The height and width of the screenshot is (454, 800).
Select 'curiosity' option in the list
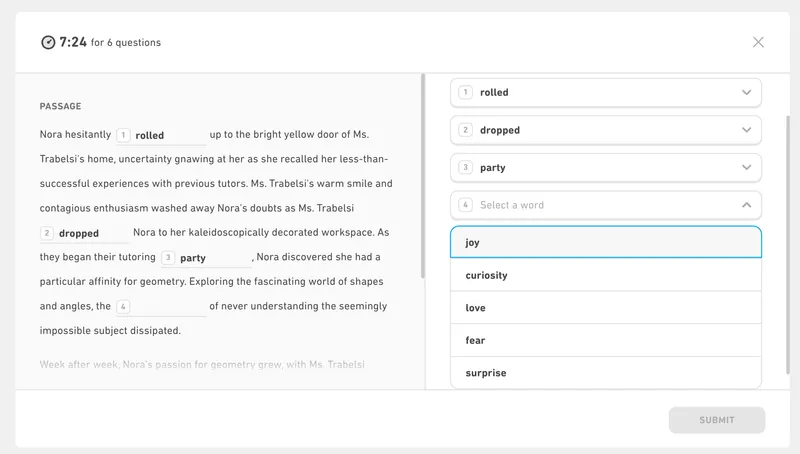(x=605, y=275)
